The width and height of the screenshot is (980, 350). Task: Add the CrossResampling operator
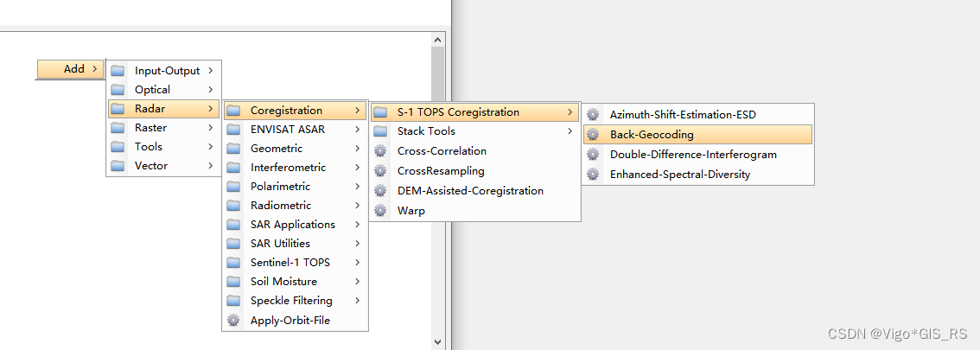click(x=474, y=170)
